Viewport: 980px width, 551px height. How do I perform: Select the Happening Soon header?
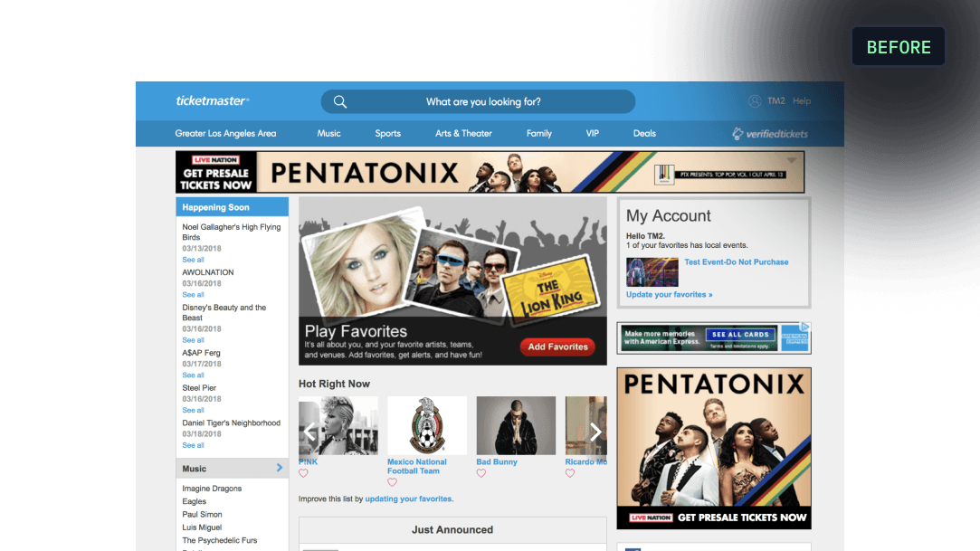pos(232,207)
